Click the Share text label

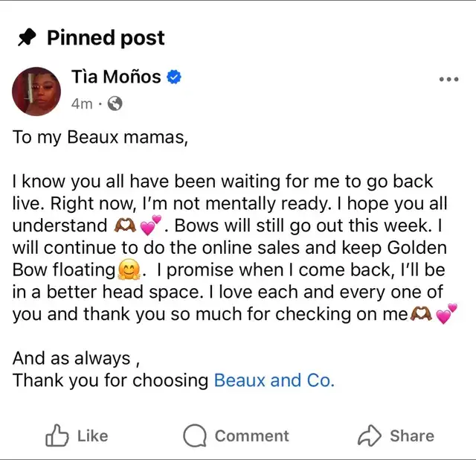[410, 436]
